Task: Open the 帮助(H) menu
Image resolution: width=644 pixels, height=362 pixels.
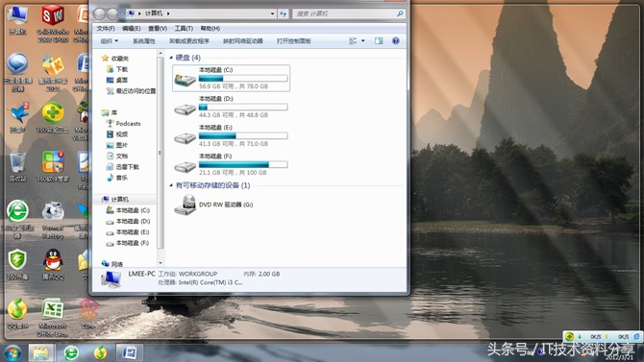Action: pos(210,28)
